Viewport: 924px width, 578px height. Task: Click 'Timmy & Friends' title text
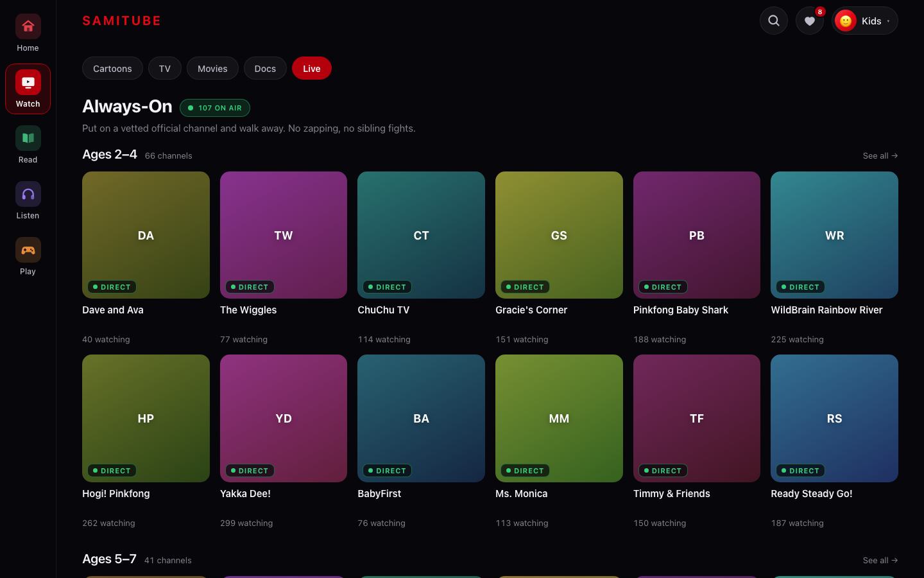coord(672,494)
